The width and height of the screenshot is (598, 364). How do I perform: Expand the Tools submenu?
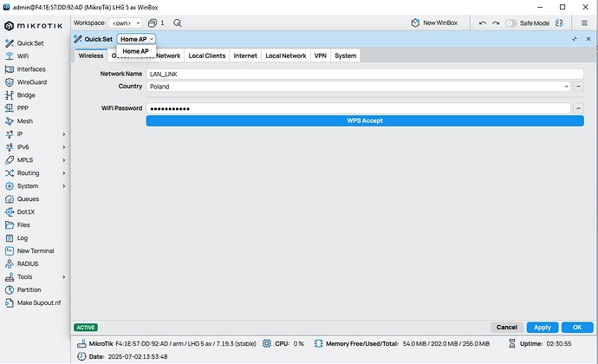pos(63,276)
